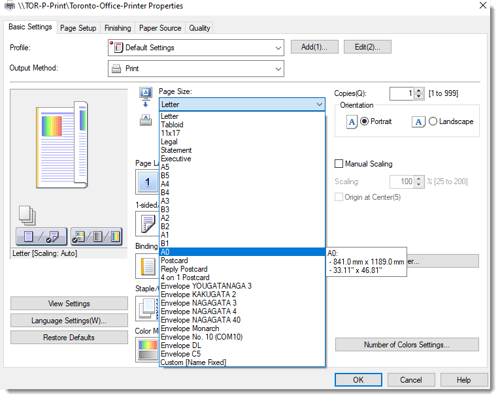500x399 pixels.
Task: Decrease copies with the down arrow
Action: click(419, 97)
